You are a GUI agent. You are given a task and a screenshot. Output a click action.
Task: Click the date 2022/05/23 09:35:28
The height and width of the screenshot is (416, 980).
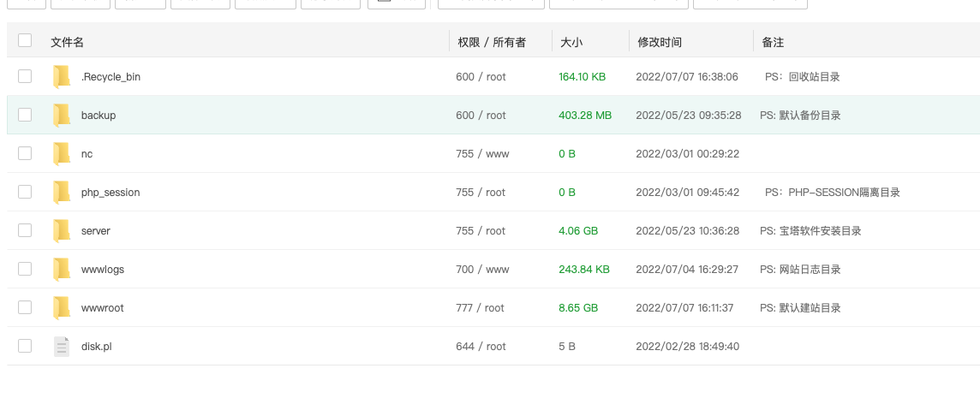(x=689, y=116)
